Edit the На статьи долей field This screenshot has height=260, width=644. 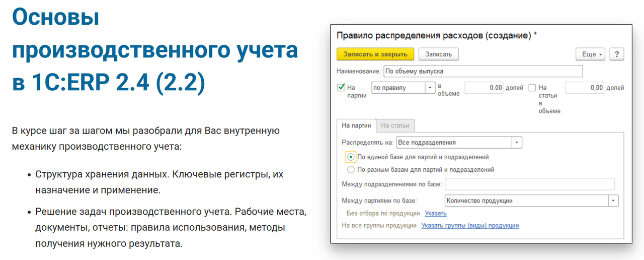[x=585, y=88]
